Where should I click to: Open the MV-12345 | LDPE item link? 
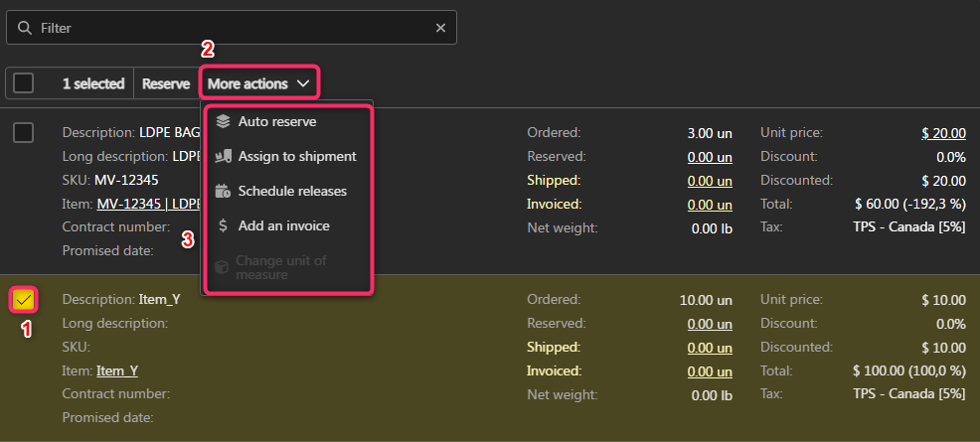click(x=148, y=204)
